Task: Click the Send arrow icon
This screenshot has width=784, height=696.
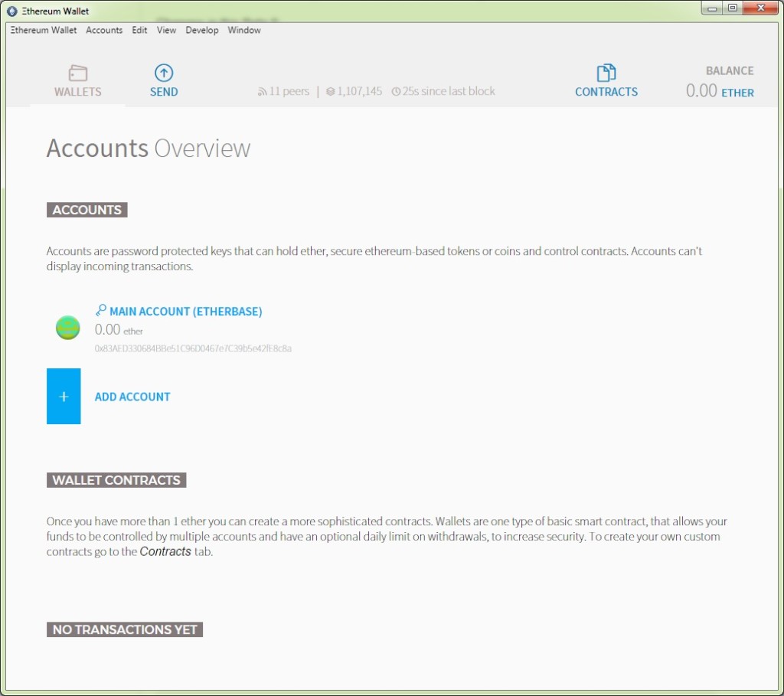Action: [x=163, y=73]
